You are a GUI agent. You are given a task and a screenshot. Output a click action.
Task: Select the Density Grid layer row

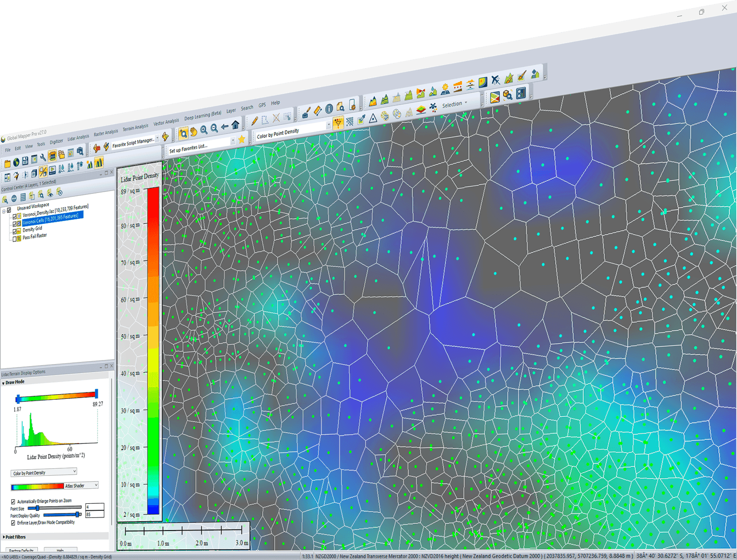point(32,229)
